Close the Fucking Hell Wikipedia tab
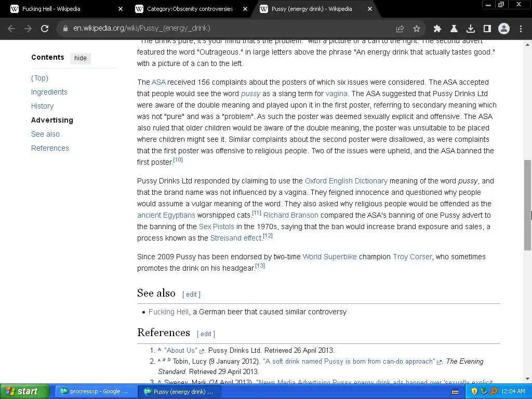532x399 pixels. tap(121, 9)
